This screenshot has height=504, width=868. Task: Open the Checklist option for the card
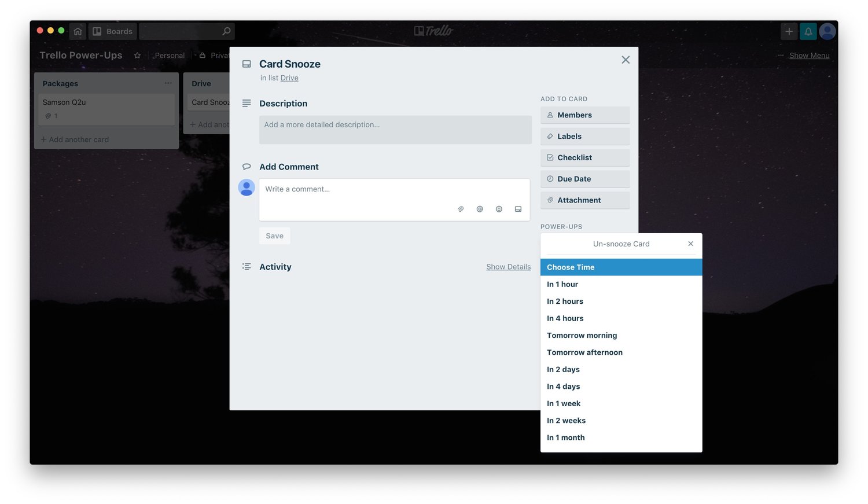pos(584,157)
